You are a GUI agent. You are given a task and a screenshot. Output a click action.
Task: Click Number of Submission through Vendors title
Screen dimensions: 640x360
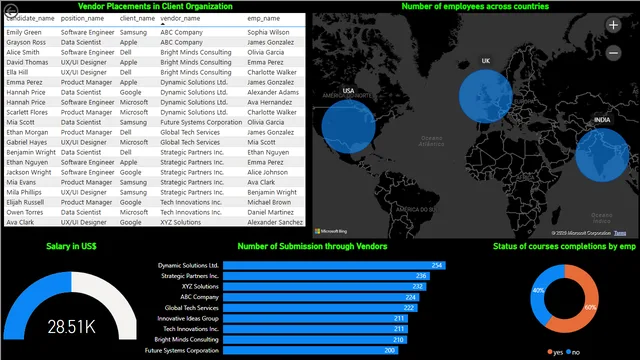tap(312, 246)
